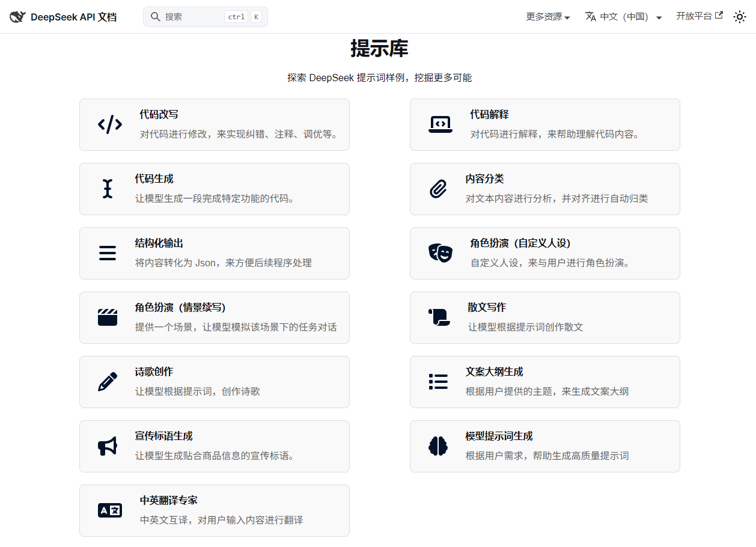Click description 对文本内容进行分析，并对齐进行自动归类
This screenshot has height=547, width=756.
point(556,198)
